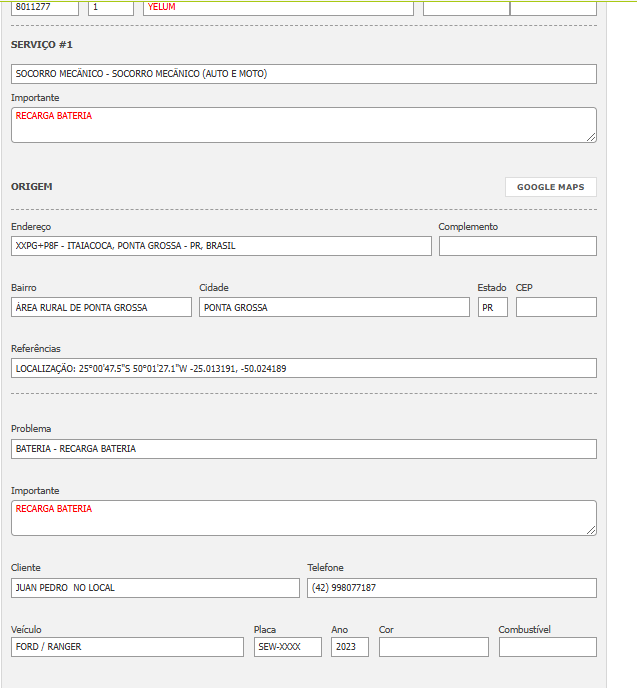Click the empty Combustível field
The width and height of the screenshot is (637, 688).
(547, 647)
